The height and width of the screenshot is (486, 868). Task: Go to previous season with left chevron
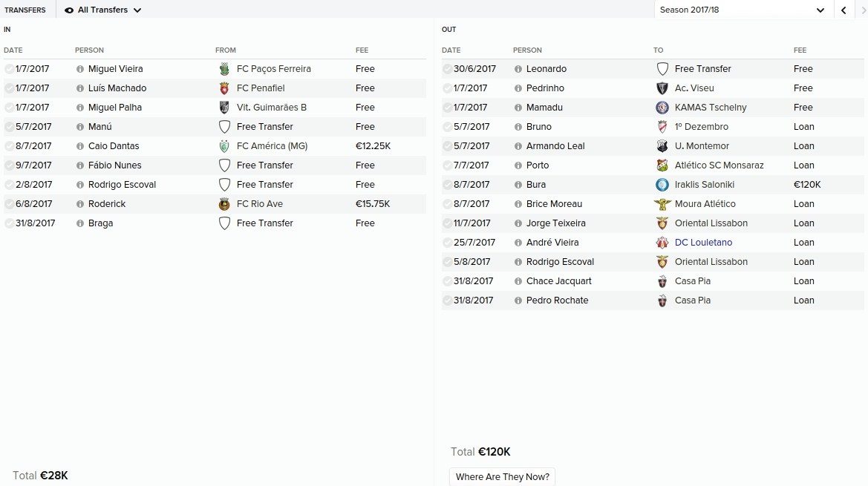(x=843, y=10)
